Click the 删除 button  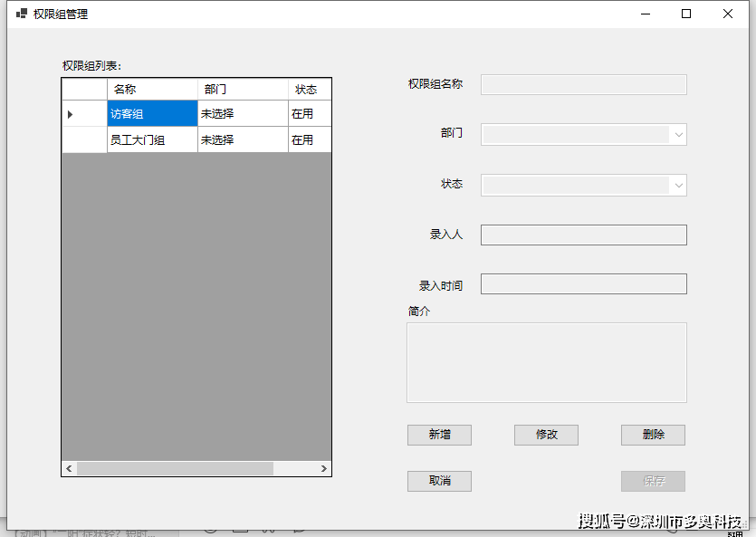(x=653, y=435)
